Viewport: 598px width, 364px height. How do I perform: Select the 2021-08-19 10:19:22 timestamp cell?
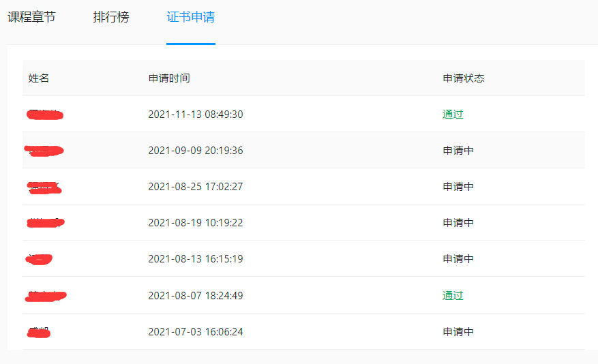tap(196, 223)
